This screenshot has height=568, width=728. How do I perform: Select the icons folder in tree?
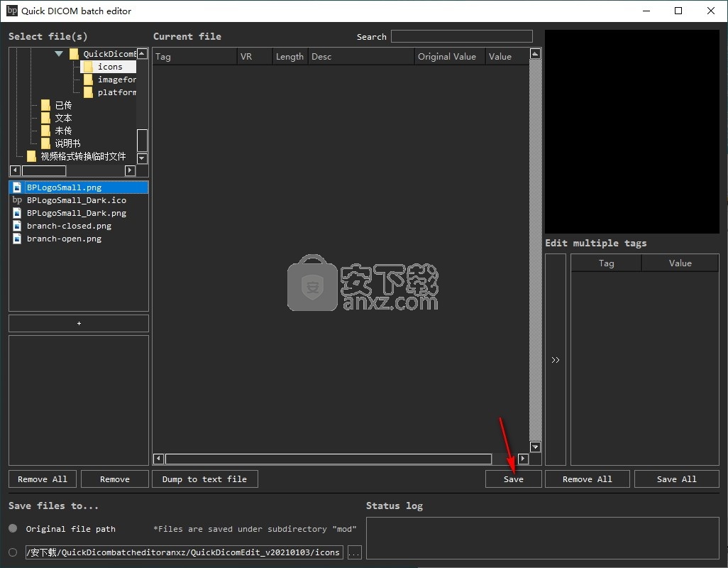[x=109, y=67]
